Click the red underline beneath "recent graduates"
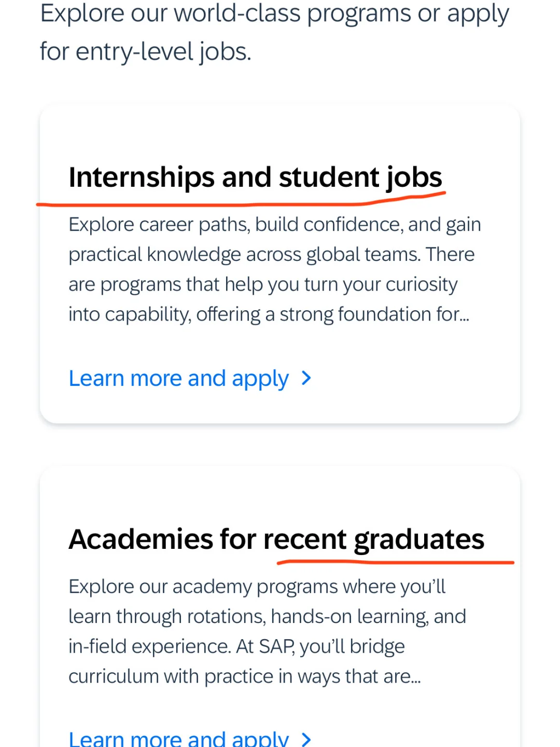The width and height of the screenshot is (560, 747). (x=394, y=562)
